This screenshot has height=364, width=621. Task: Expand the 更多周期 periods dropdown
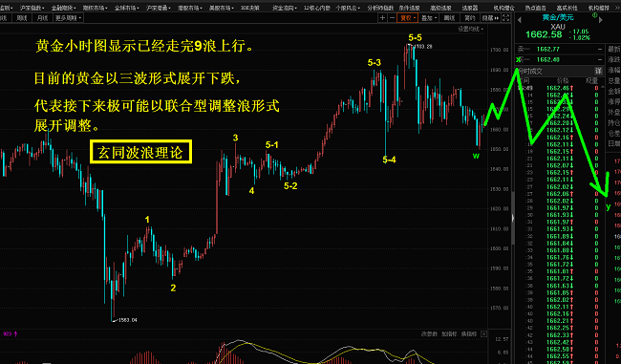68,18
